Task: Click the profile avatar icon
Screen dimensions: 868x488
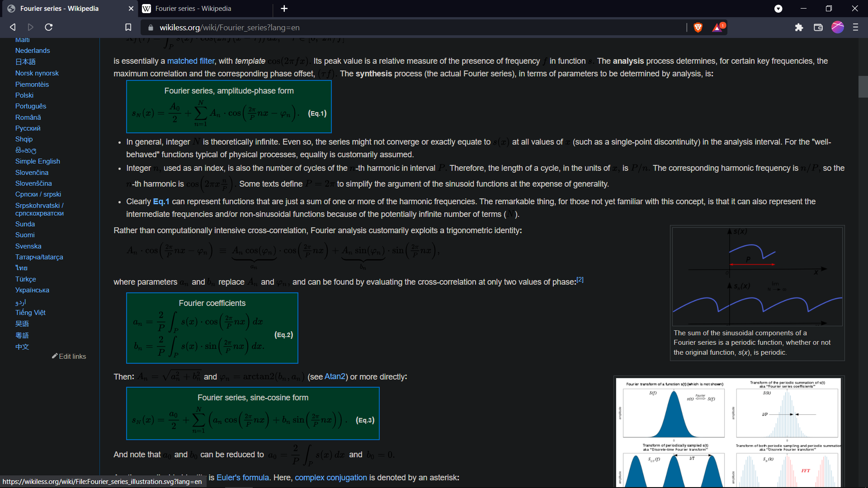Action: (x=838, y=27)
